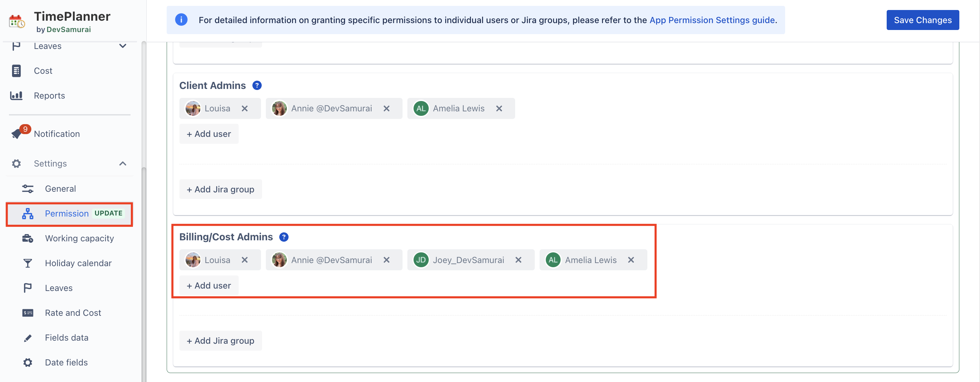Open the Working capacity settings page

tap(79, 239)
